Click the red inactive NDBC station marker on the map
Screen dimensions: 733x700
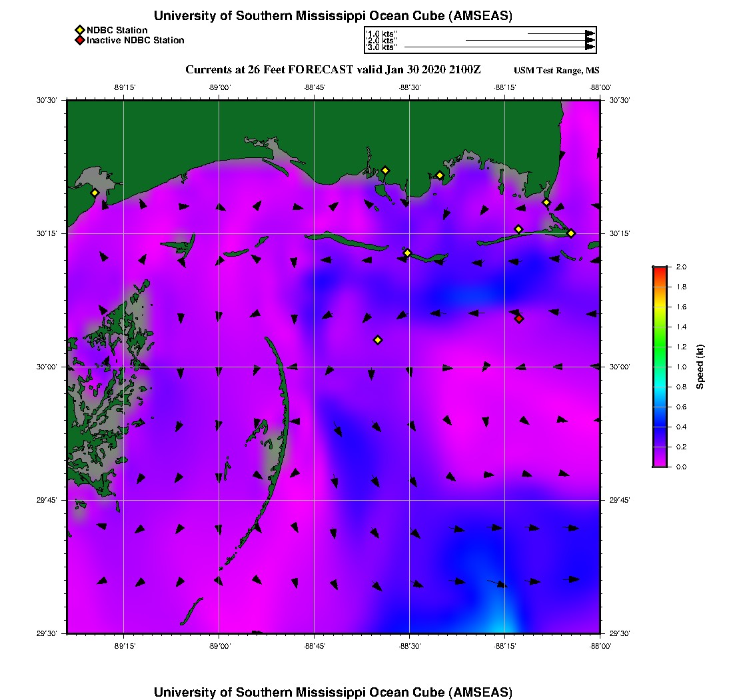tap(519, 319)
